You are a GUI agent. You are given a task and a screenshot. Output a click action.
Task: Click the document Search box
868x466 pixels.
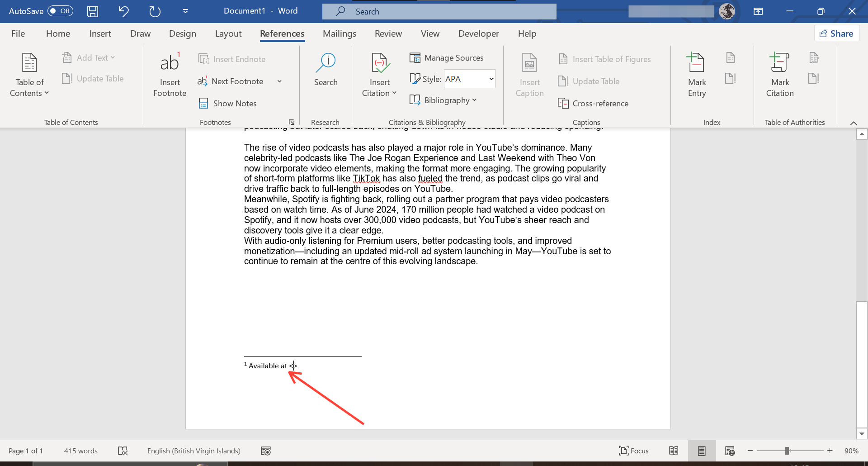coord(439,11)
